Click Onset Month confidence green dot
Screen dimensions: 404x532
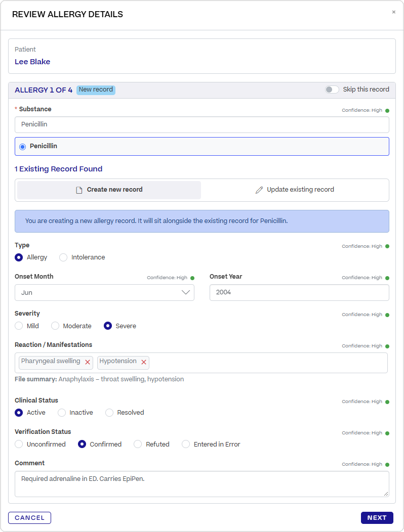tap(192, 278)
